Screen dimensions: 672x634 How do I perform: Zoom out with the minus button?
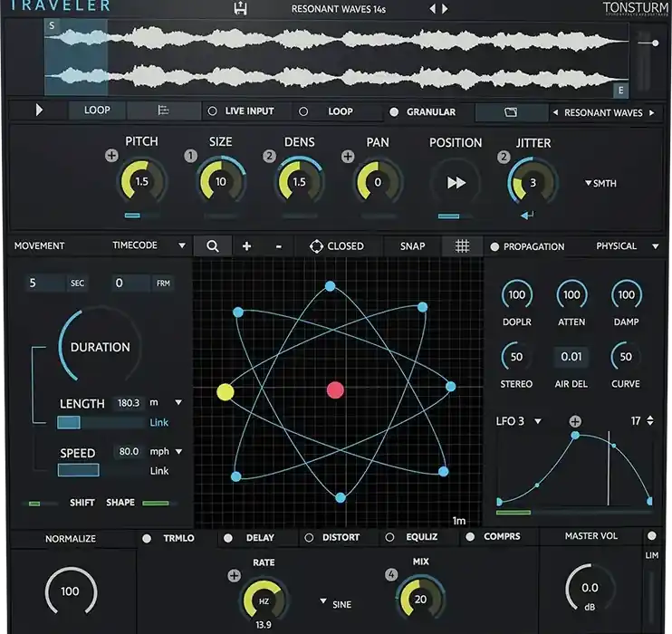[x=279, y=246]
